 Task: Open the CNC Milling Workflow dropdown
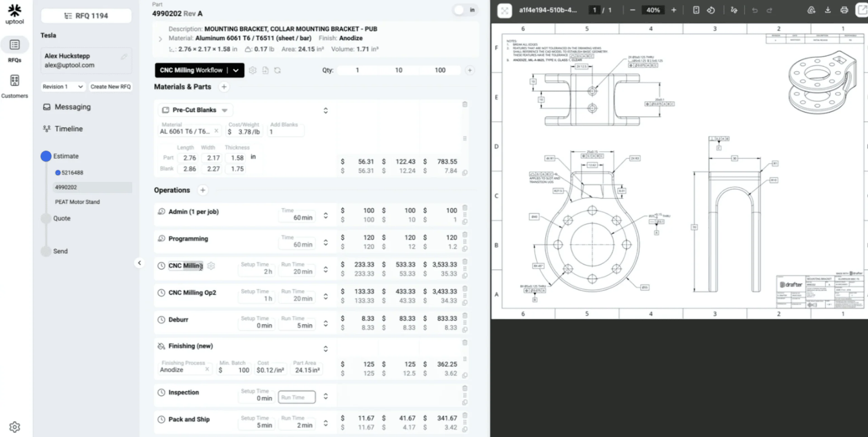(x=236, y=70)
